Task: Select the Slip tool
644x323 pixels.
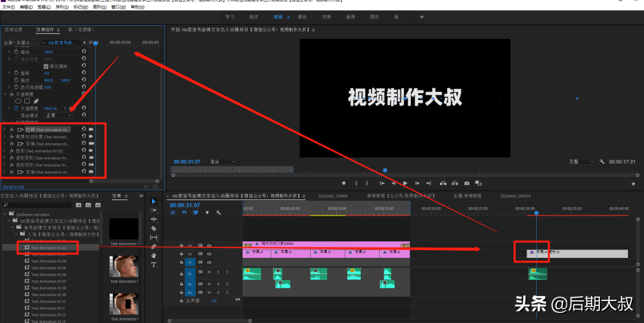Action: pyautogui.click(x=154, y=238)
